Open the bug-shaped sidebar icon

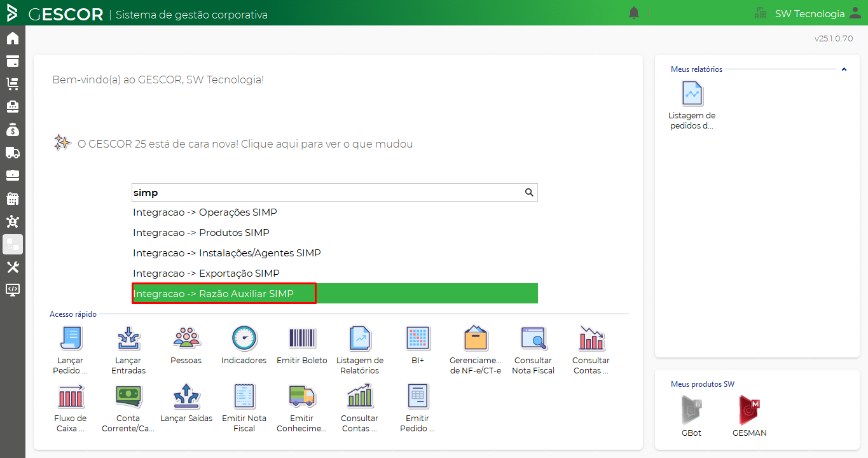coord(13,221)
